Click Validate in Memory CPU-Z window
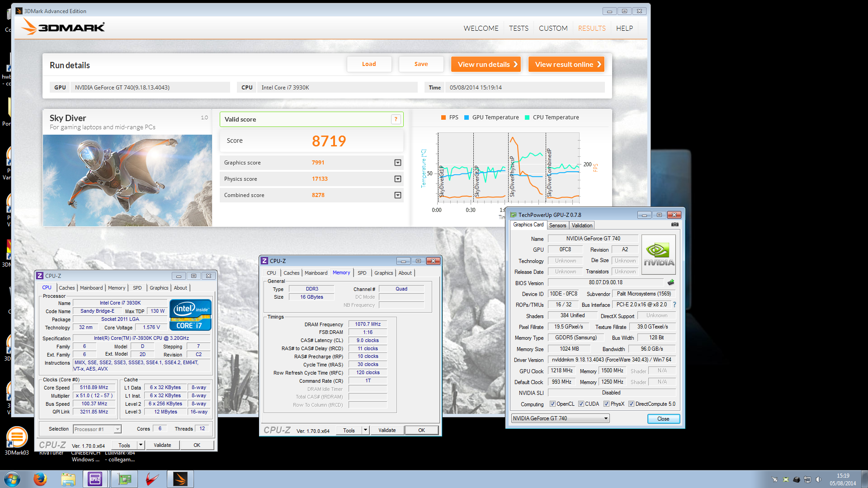The height and width of the screenshot is (488, 868). click(387, 430)
